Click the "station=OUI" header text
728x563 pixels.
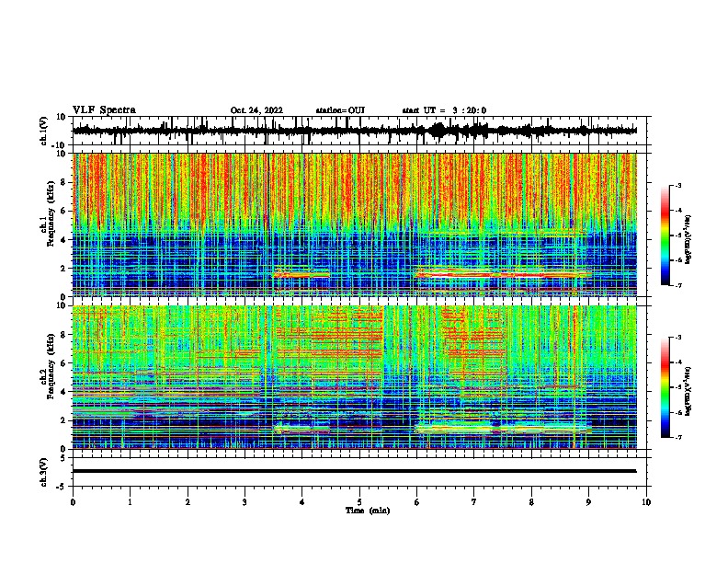(x=340, y=110)
